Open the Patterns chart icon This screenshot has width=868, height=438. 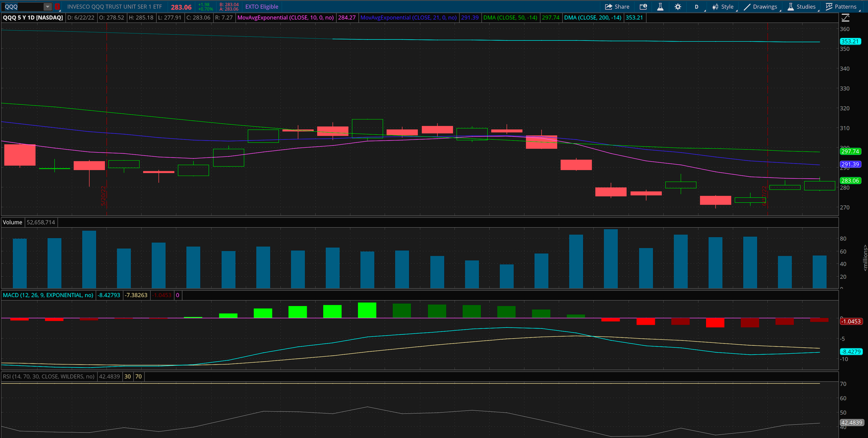click(x=829, y=7)
